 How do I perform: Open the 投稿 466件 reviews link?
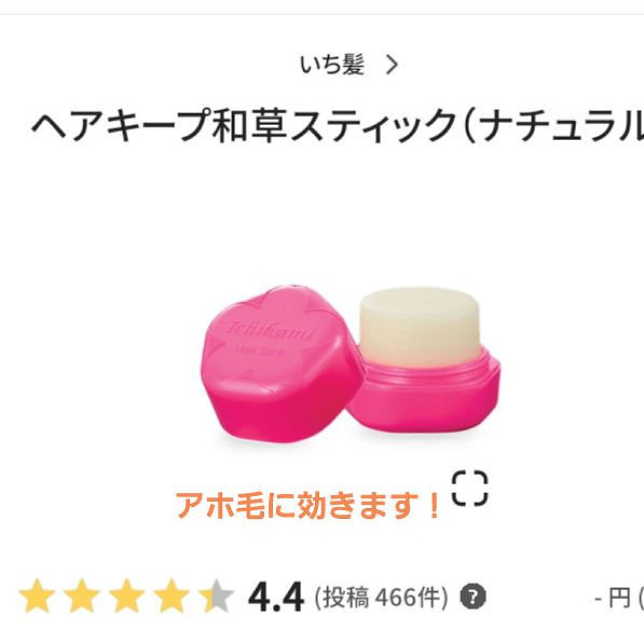(381, 597)
